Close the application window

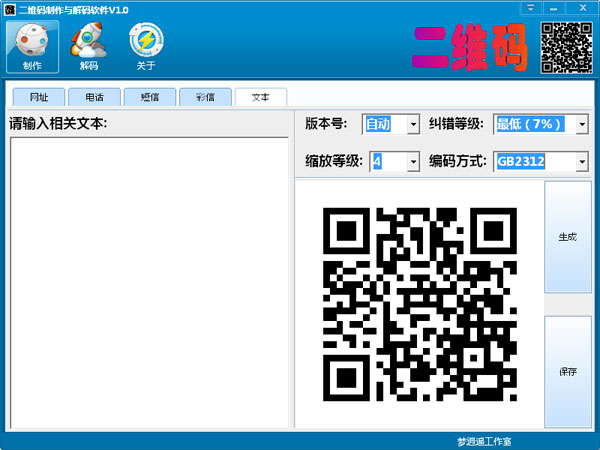[583, 7]
